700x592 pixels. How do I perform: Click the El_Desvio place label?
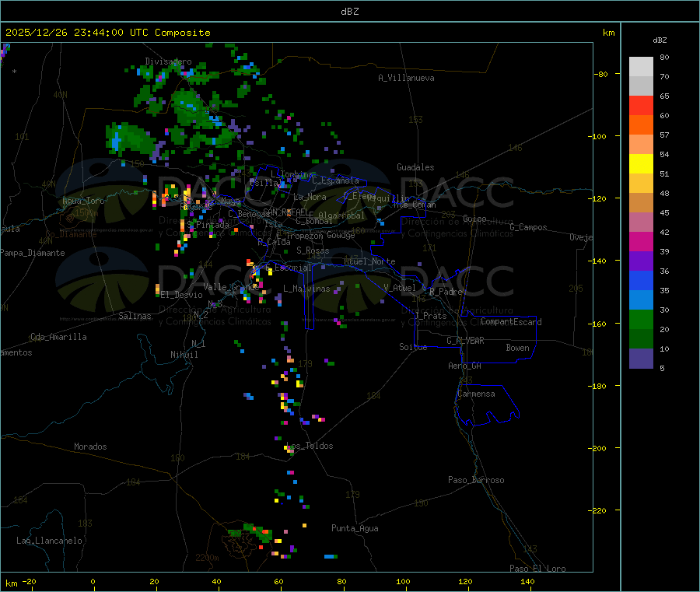pyautogui.click(x=181, y=295)
